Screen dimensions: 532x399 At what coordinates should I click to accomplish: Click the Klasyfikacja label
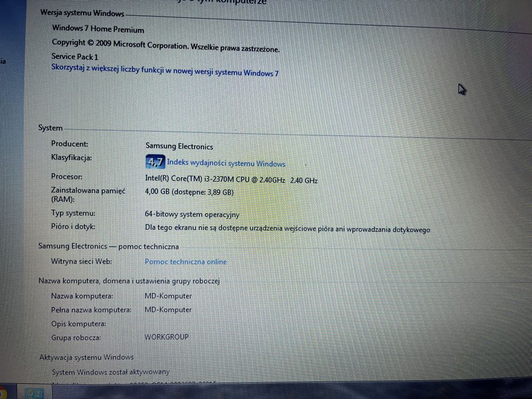tap(71, 158)
